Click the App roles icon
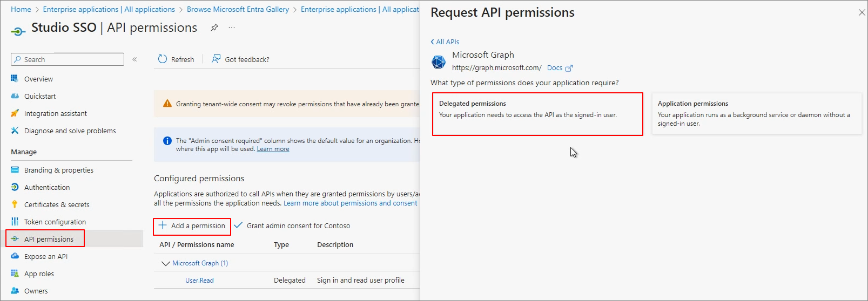 (15, 273)
